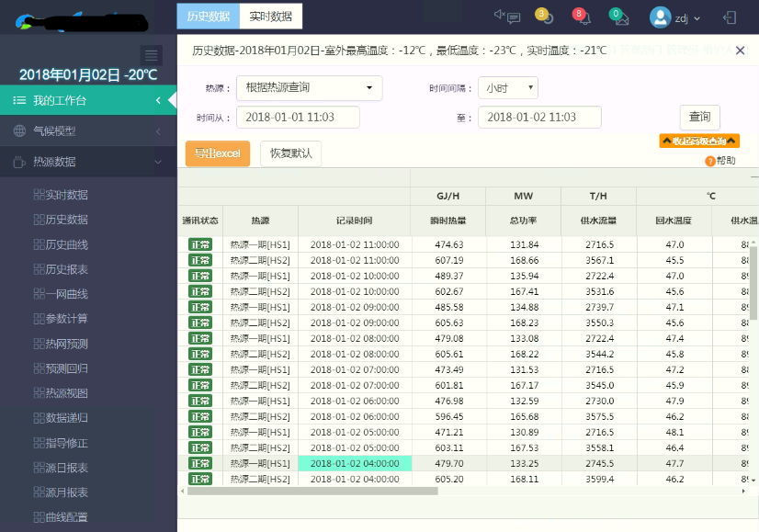Click the 导出excel button
The height and width of the screenshot is (532, 759).
click(x=217, y=153)
